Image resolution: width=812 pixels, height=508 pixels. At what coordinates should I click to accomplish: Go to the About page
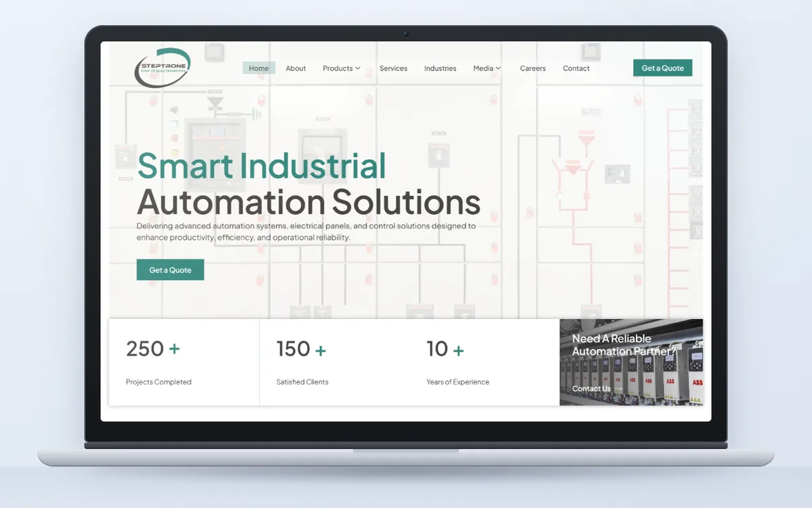(x=296, y=68)
